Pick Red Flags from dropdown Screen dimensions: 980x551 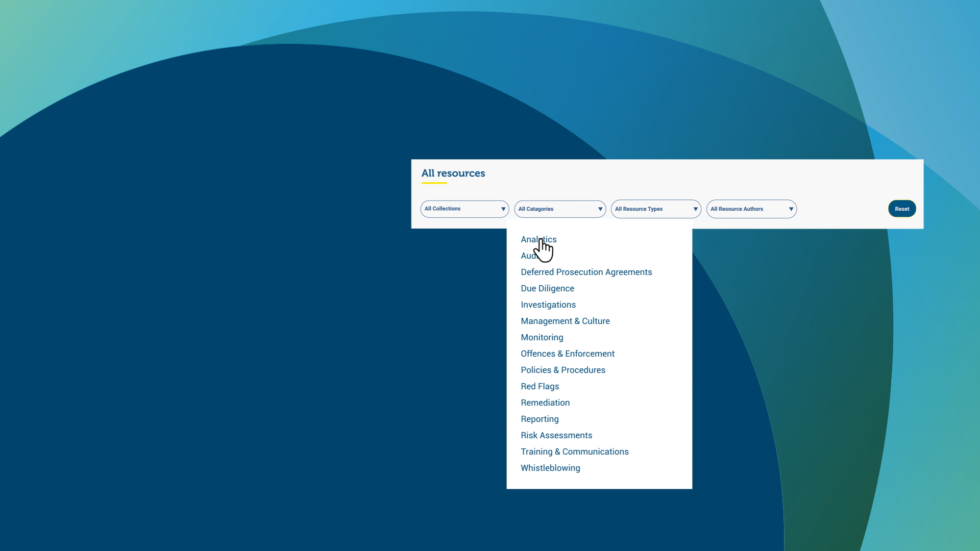click(540, 386)
